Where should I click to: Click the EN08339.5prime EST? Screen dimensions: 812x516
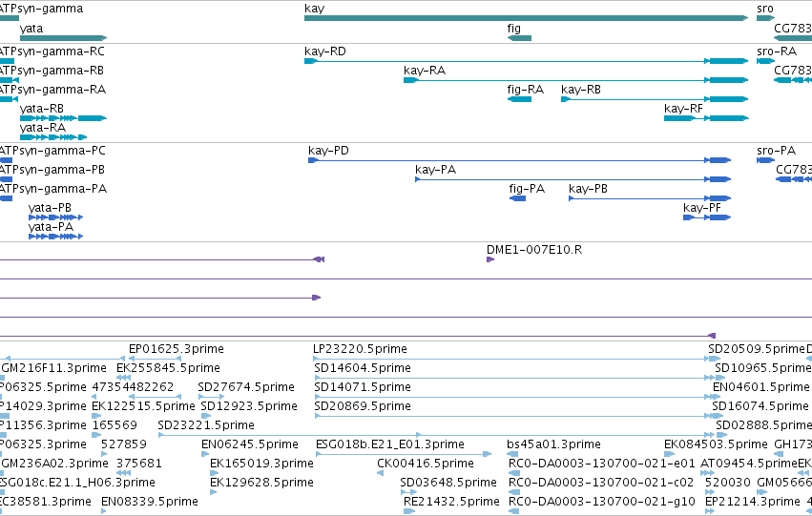pos(104,511)
